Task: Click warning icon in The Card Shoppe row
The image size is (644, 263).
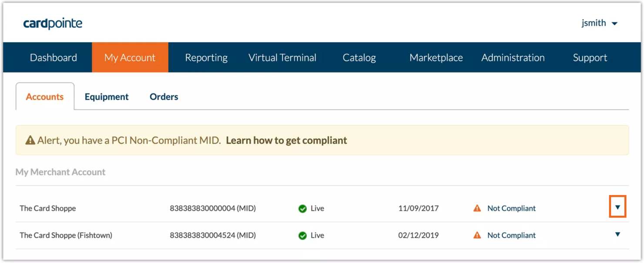Action: coord(477,208)
